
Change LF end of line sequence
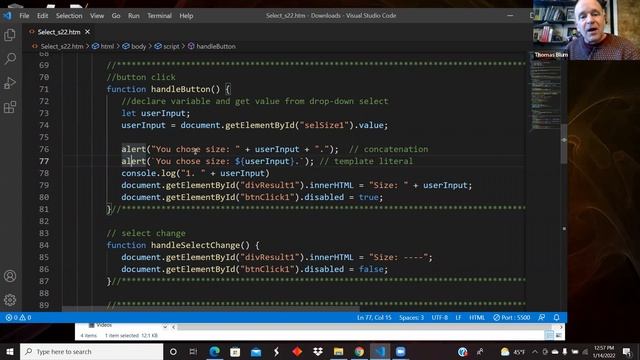point(458,317)
